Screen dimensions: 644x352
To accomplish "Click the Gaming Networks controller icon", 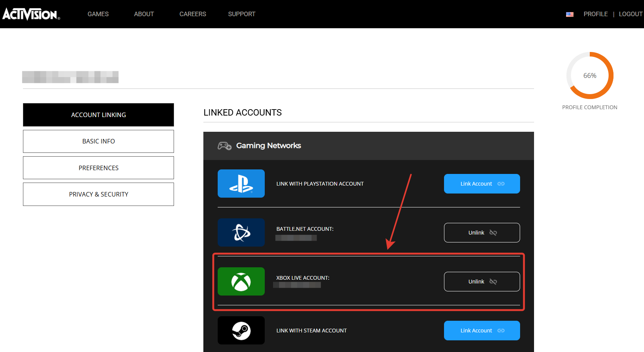I will tap(224, 146).
